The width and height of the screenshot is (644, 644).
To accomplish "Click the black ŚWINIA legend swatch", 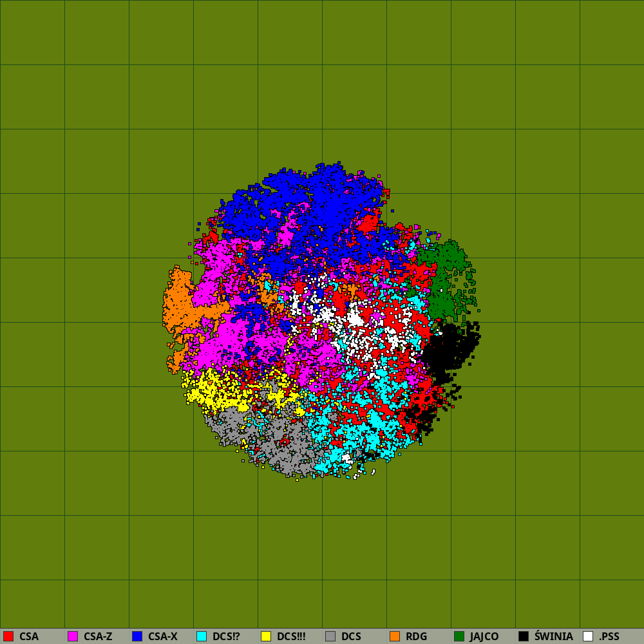I will click(524, 636).
